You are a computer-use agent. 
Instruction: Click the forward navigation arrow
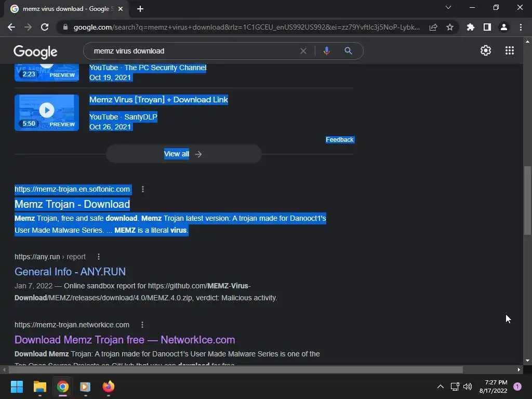point(28,27)
